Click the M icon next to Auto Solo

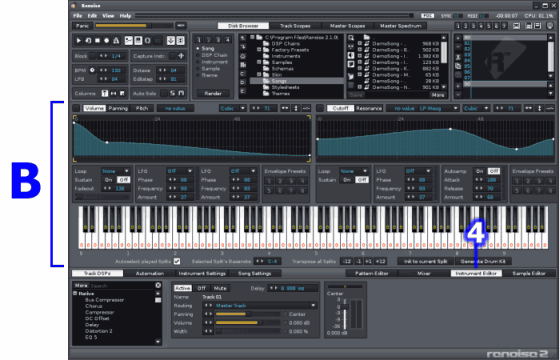point(181,93)
